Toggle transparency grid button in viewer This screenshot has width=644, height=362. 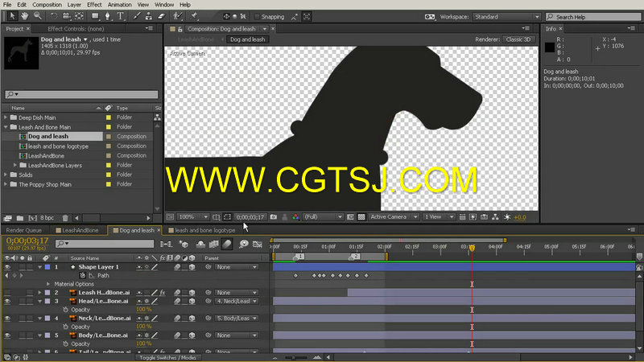361,217
